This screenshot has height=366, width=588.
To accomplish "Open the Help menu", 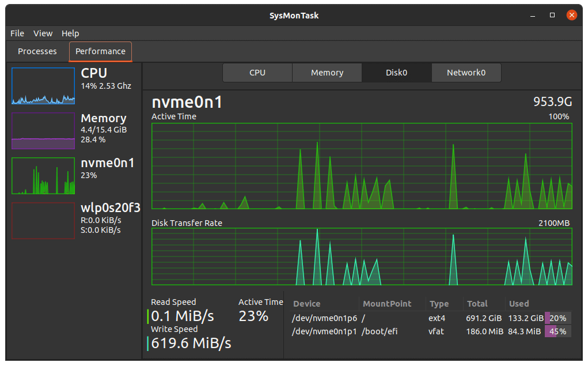I will [x=70, y=33].
